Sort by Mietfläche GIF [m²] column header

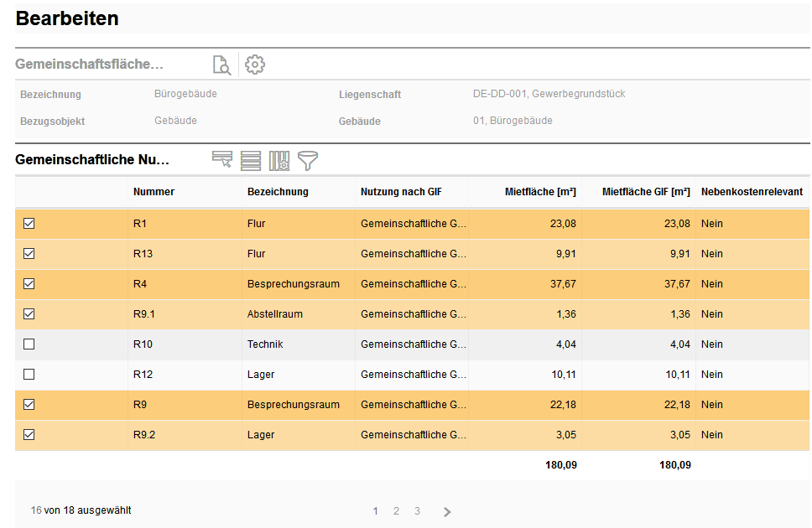point(646,192)
